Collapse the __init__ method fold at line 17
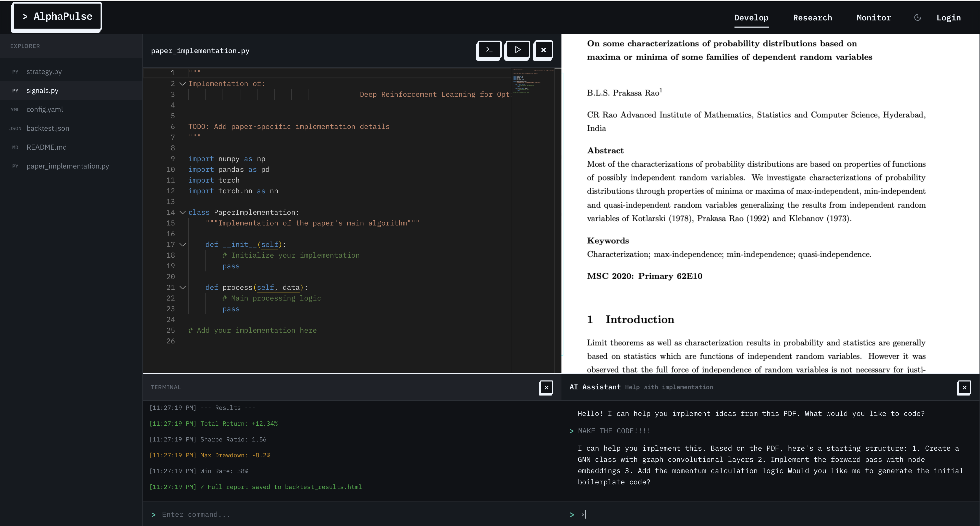Screen dimensions: 980x526 (183, 245)
